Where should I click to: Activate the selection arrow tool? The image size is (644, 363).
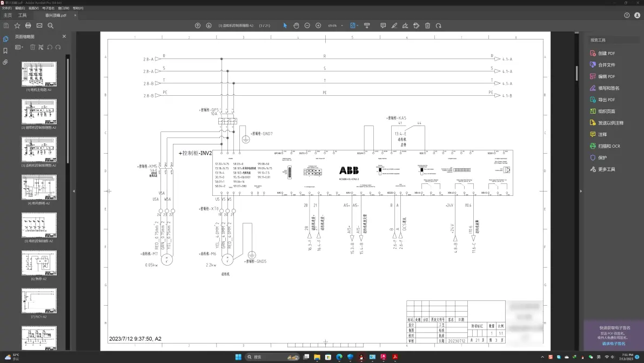pos(285,25)
